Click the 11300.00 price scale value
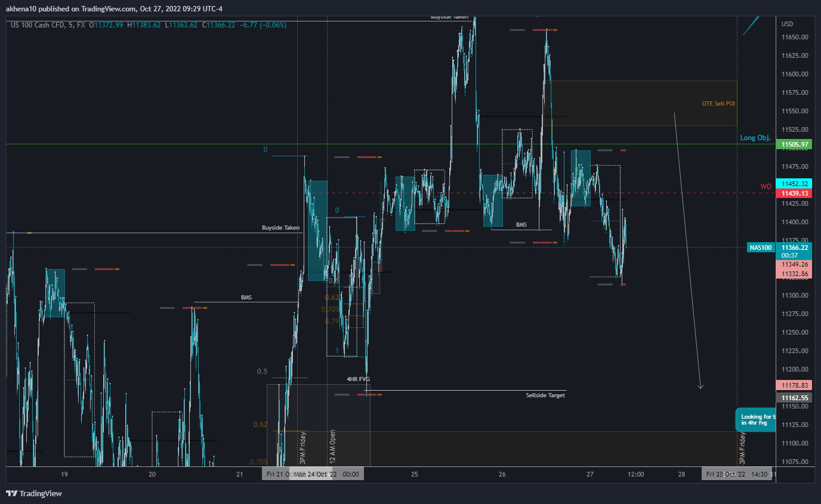821x504 pixels. pos(794,296)
